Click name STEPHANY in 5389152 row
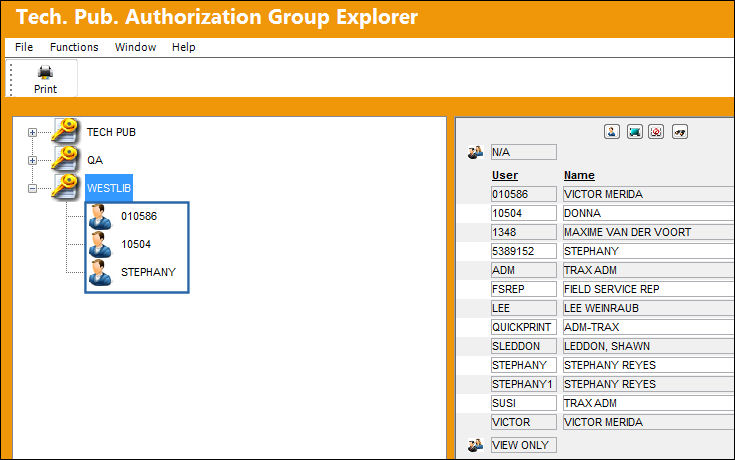The height and width of the screenshot is (460, 735). click(x=649, y=251)
